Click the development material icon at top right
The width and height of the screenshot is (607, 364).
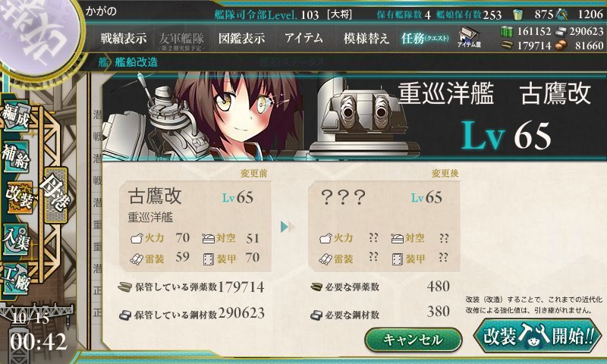click(561, 14)
